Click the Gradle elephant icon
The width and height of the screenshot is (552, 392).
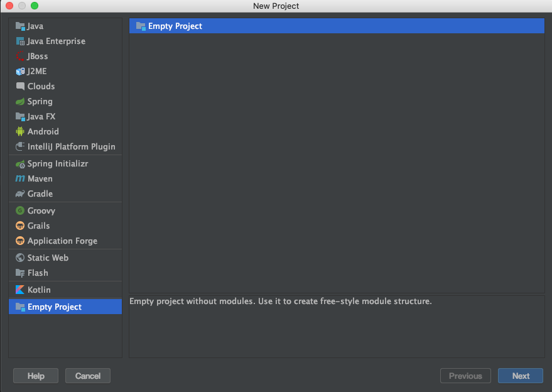[x=20, y=193]
